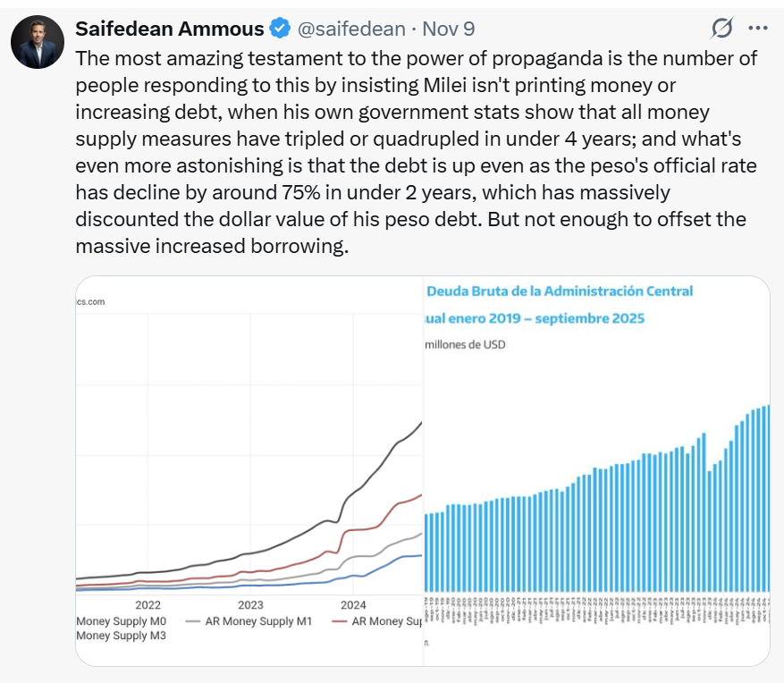Click the 'Deuda Bruta de la Administración Central' title
The image size is (784, 683).
tap(560, 291)
